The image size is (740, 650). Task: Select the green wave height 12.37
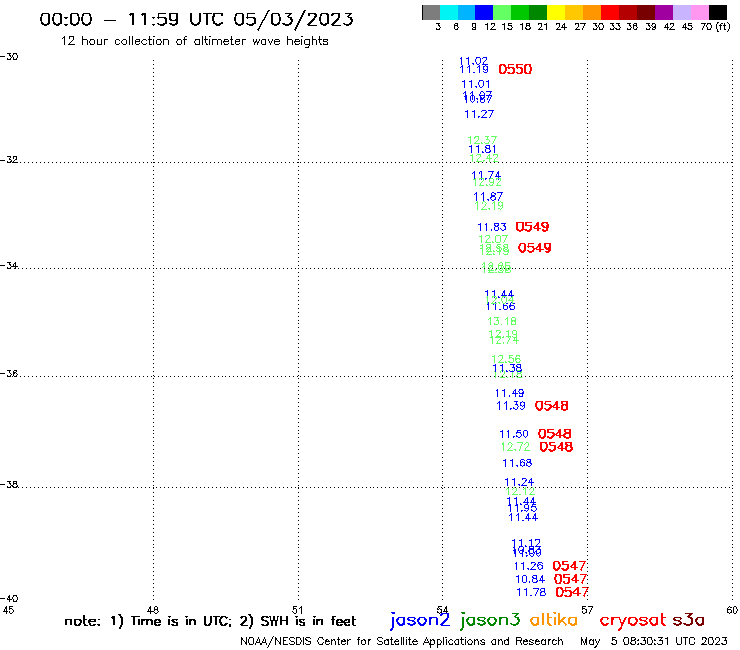(x=482, y=140)
